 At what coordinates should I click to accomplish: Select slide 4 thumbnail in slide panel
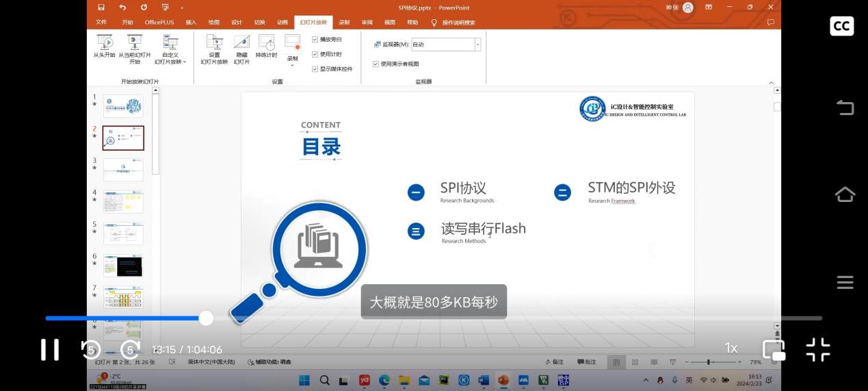(x=123, y=202)
